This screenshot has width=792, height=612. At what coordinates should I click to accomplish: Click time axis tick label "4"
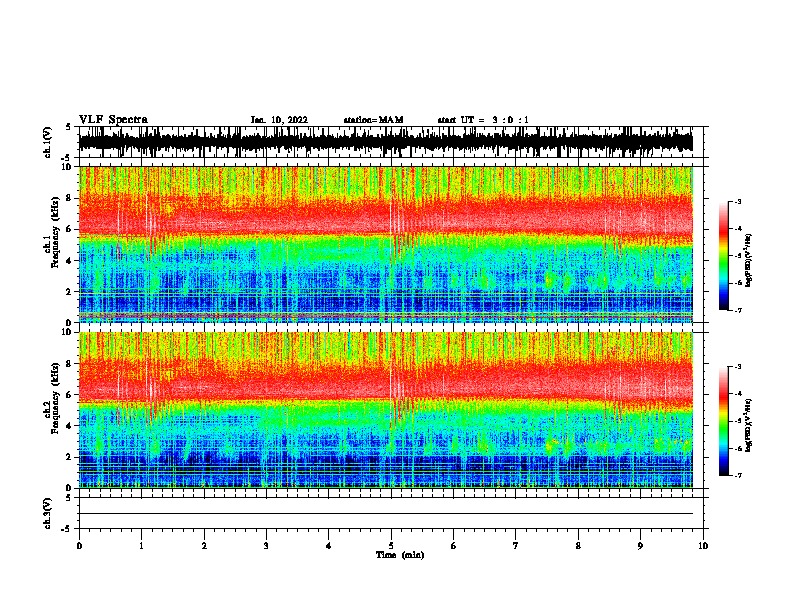[x=329, y=546]
